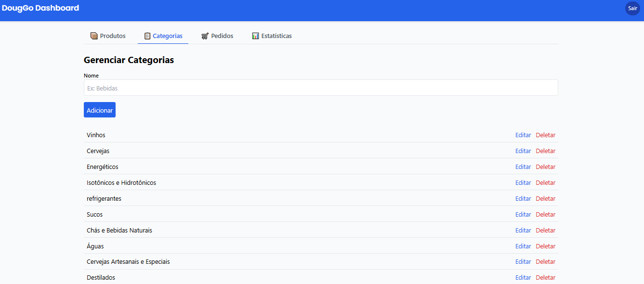This screenshot has width=644, height=284.
Task: Edit the Isotônicos e Hidrotônicos category
Action: (x=523, y=183)
